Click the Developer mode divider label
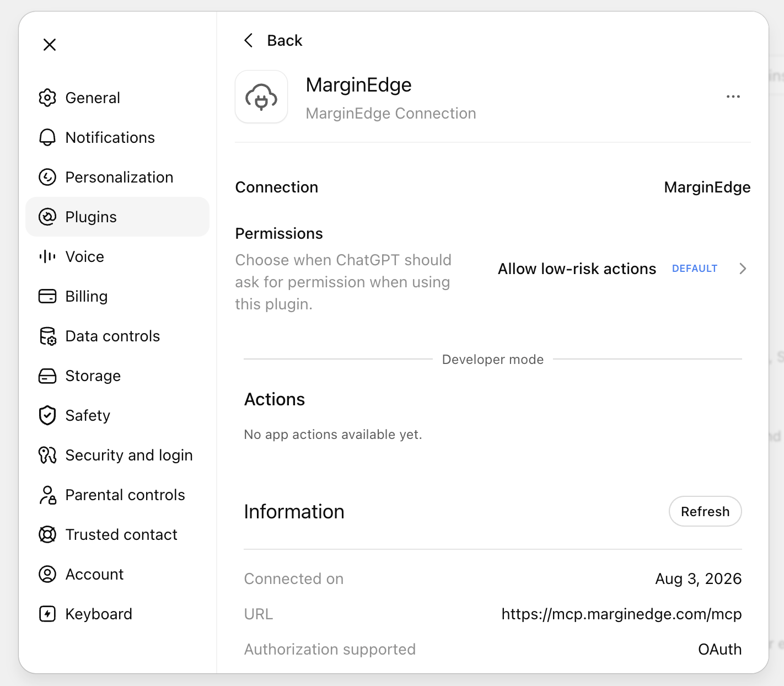This screenshot has height=686, width=784. click(x=493, y=360)
